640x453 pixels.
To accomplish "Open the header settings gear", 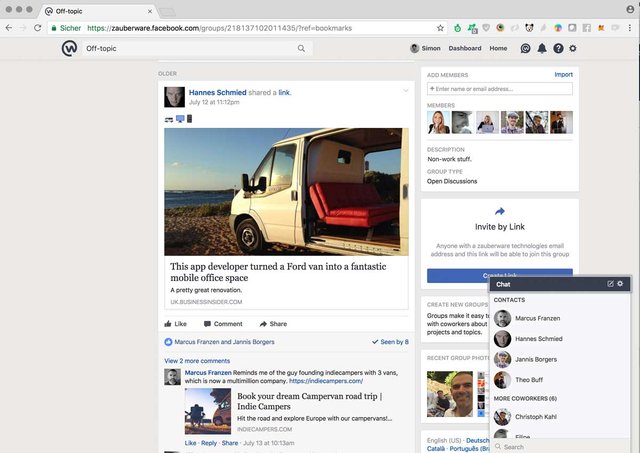I will (573, 48).
